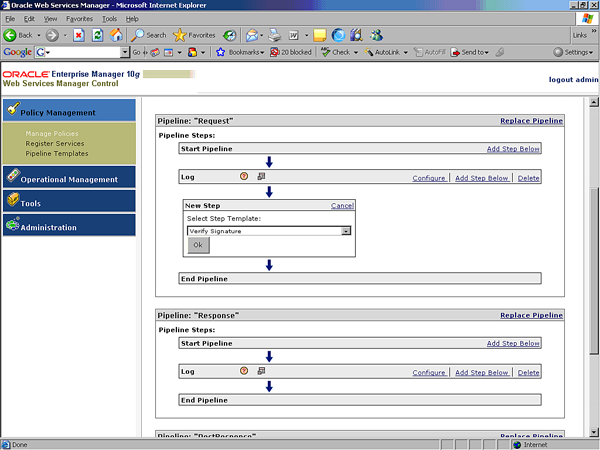Open the File menu
The height and width of the screenshot is (450, 600).
[10, 19]
